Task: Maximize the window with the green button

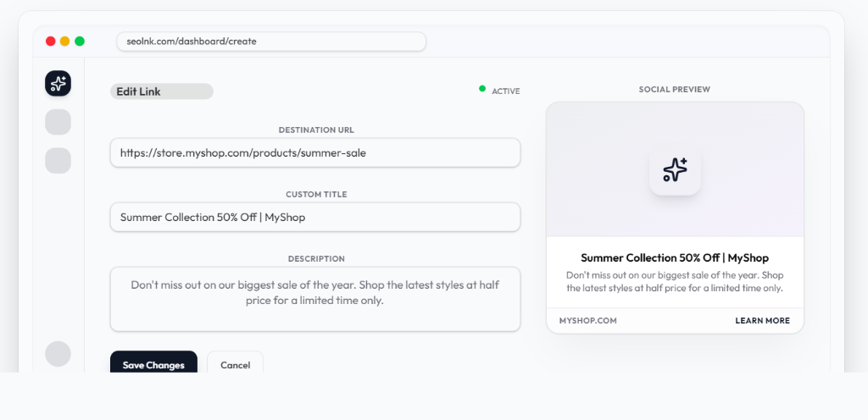Action: click(80, 41)
